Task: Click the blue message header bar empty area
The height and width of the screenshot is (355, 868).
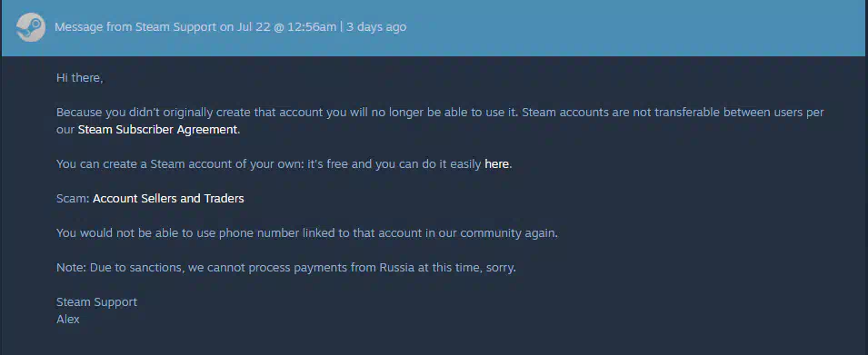Action: coord(636,27)
